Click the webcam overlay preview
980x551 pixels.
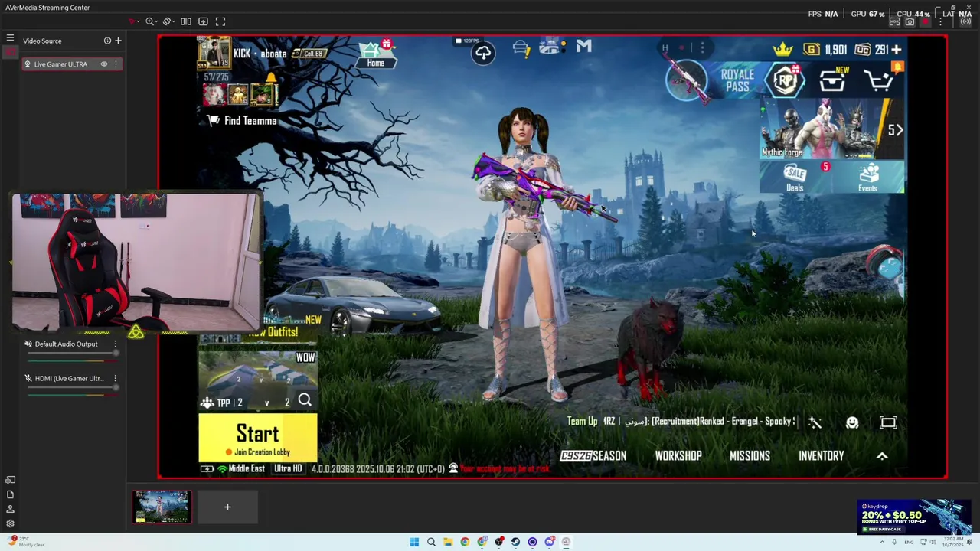pyautogui.click(x=136, y=262)
